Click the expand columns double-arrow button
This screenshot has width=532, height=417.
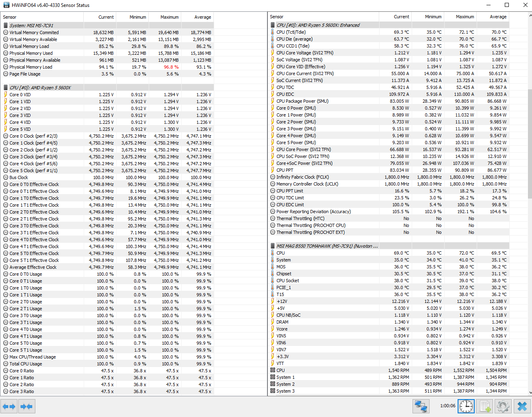9,406
